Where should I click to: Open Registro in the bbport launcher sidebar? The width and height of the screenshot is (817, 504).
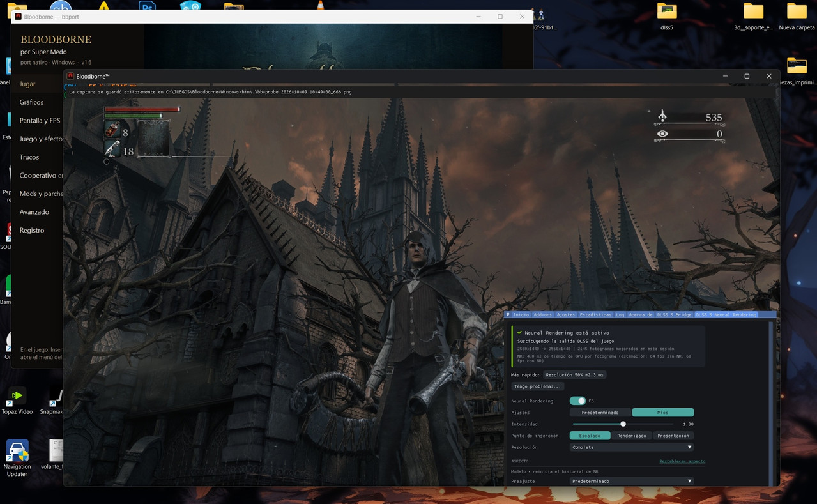[x=32, y=231]
